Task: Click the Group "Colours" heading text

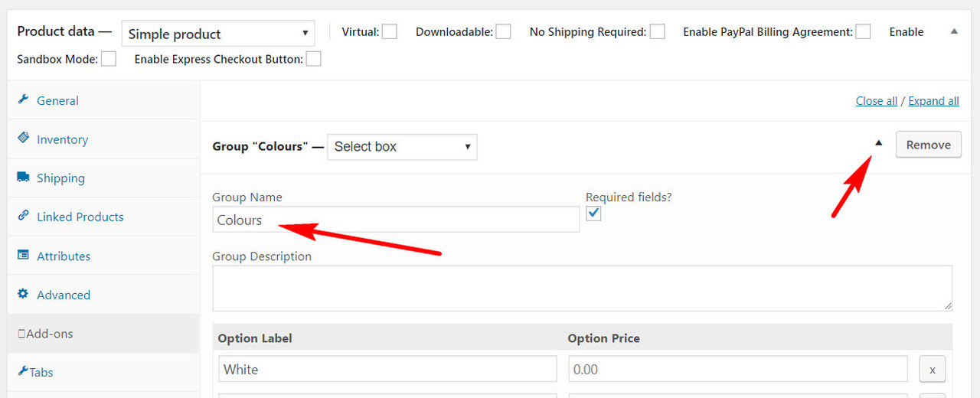Action: 260,146
